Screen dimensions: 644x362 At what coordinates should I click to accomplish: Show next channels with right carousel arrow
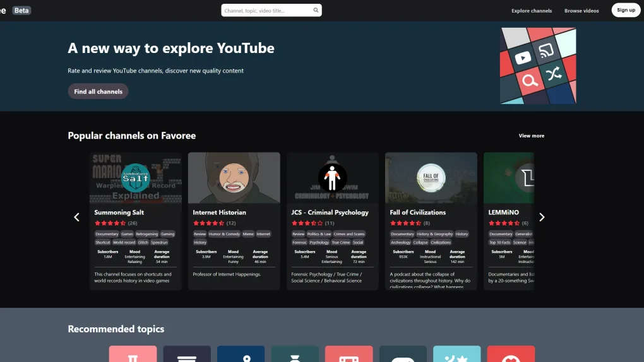pyautogui.click(x=541, y=217)
